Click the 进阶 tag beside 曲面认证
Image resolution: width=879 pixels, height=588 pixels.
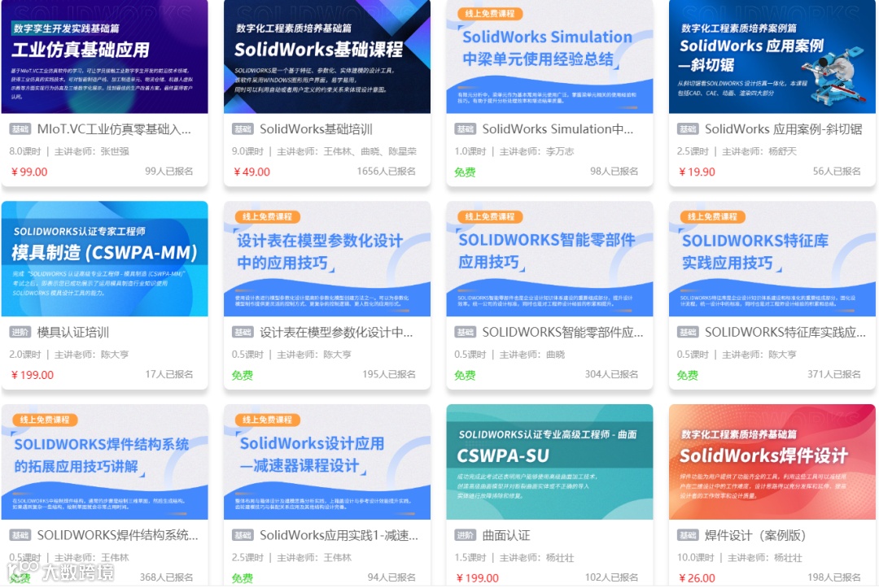pos(466,535)
